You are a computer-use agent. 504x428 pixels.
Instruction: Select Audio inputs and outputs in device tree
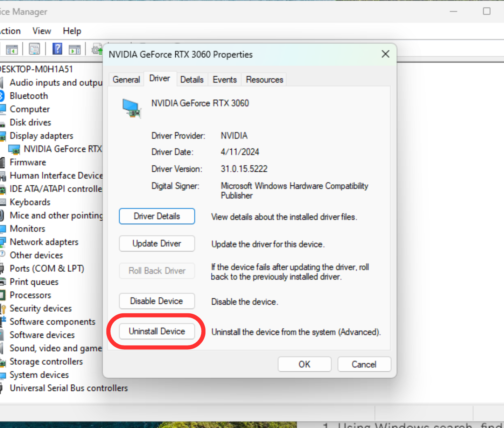56,83
